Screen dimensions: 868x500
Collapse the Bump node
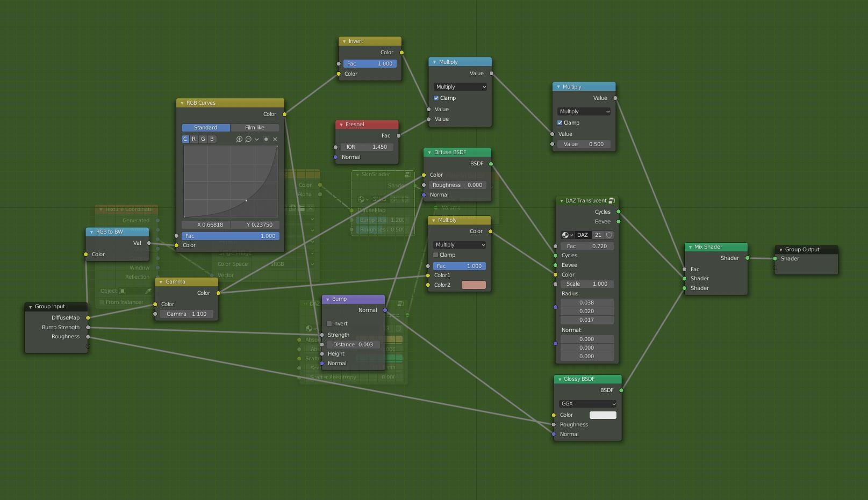pos(327,299)
